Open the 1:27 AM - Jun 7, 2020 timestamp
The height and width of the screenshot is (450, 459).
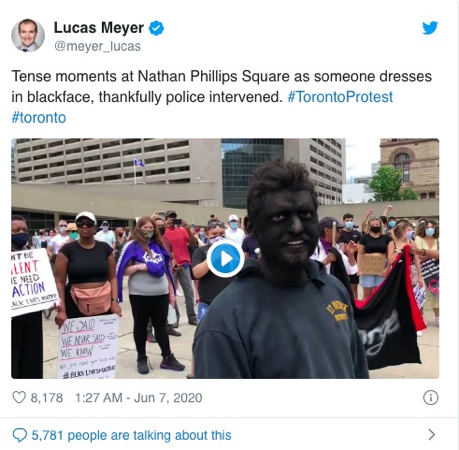click(x=139, y=398)
